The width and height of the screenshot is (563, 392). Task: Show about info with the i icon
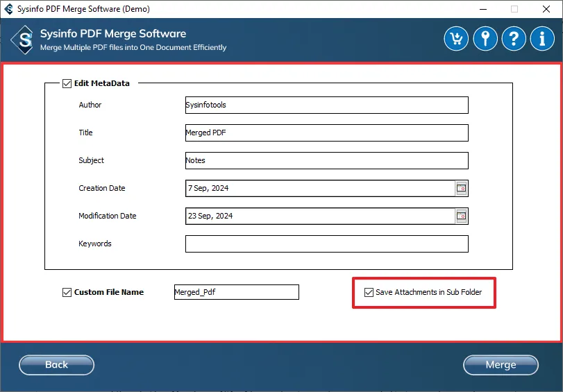coord(542,38)
